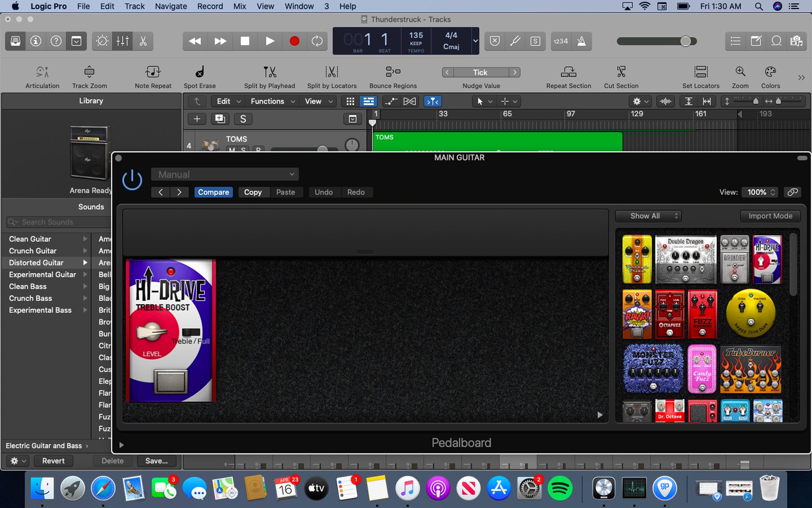This screenshot has width=812, height=508.
Task: Start playback with the Play button
Action: (270, 41)
